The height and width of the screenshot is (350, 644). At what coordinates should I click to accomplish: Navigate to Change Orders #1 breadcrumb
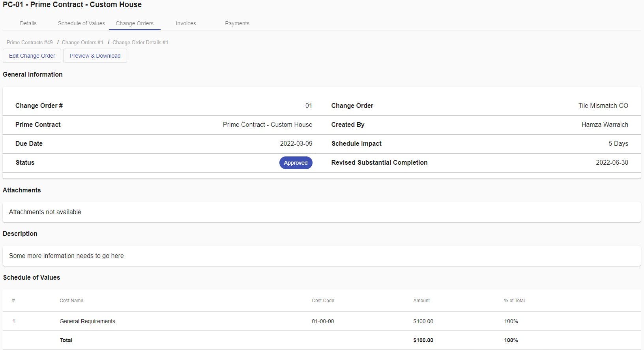pyautogui.click(x=82, y=42)
